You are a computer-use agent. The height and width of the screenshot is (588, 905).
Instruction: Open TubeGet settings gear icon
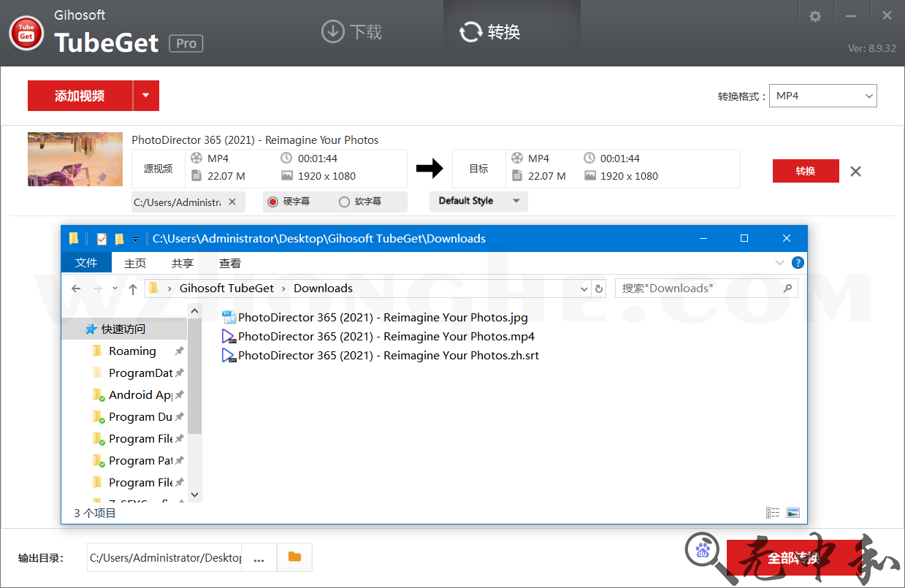tap(815, 16)
